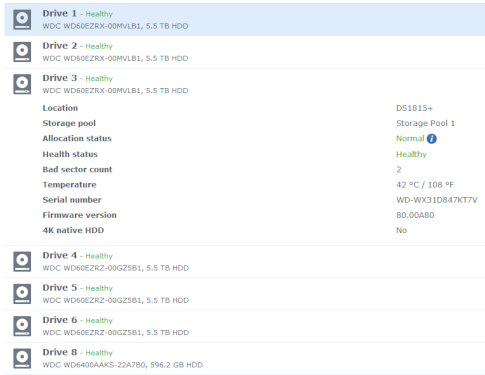Click the bad sector count value 2

point(399,170)
